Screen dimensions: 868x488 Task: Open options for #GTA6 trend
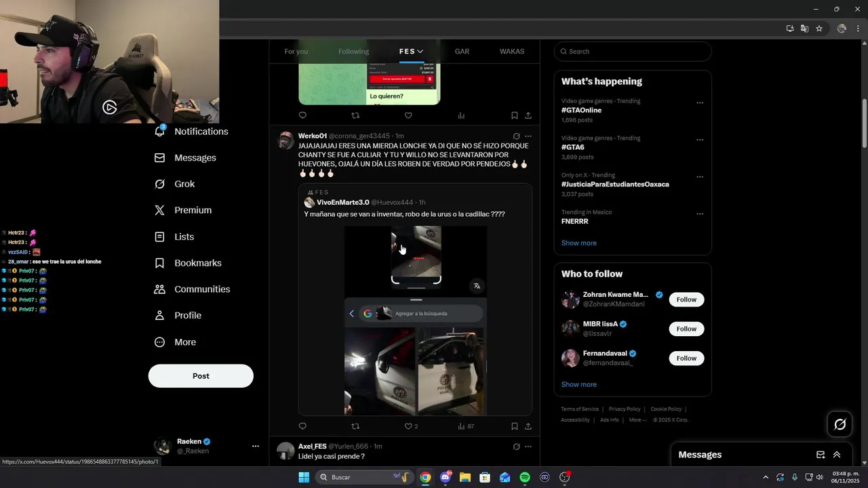coord(700,140)
